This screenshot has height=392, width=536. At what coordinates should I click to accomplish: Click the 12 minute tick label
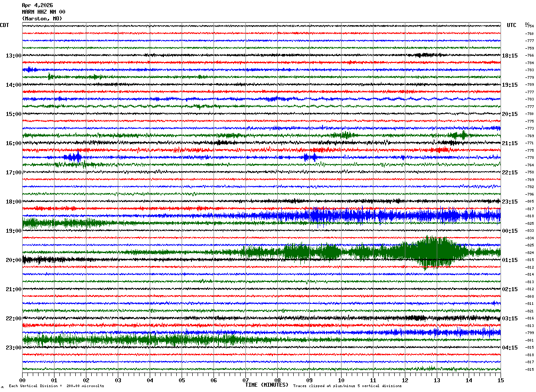(x=405, y=380)
